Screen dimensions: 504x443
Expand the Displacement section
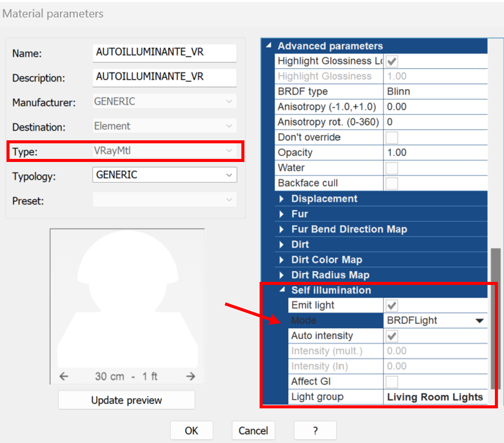282,199
